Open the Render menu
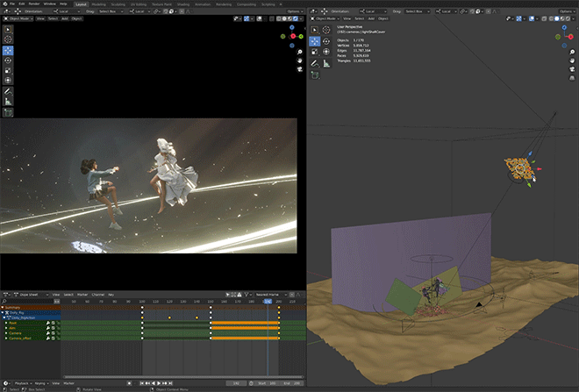579x392 pixels. click(34, 4)
